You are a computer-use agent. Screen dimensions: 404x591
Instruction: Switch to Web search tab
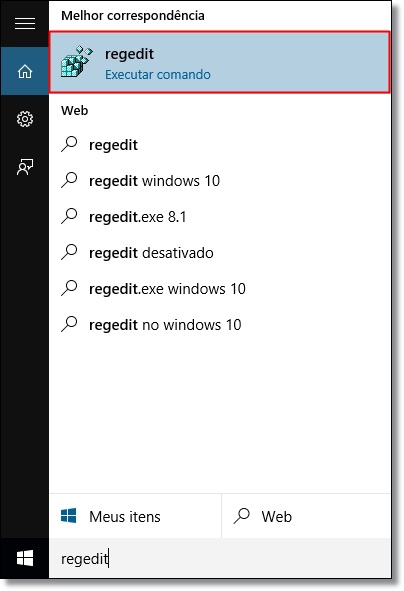coord(306,516)
